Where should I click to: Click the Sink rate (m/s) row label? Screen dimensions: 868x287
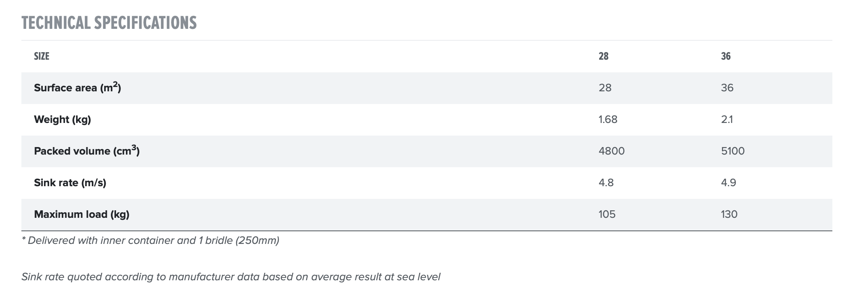tap(70, 183)
